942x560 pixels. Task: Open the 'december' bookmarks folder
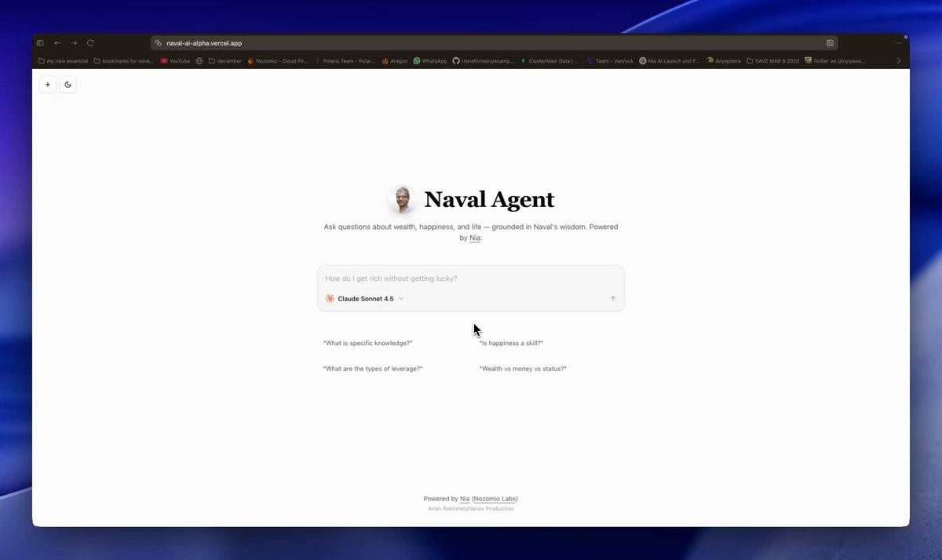click(225, 60)
